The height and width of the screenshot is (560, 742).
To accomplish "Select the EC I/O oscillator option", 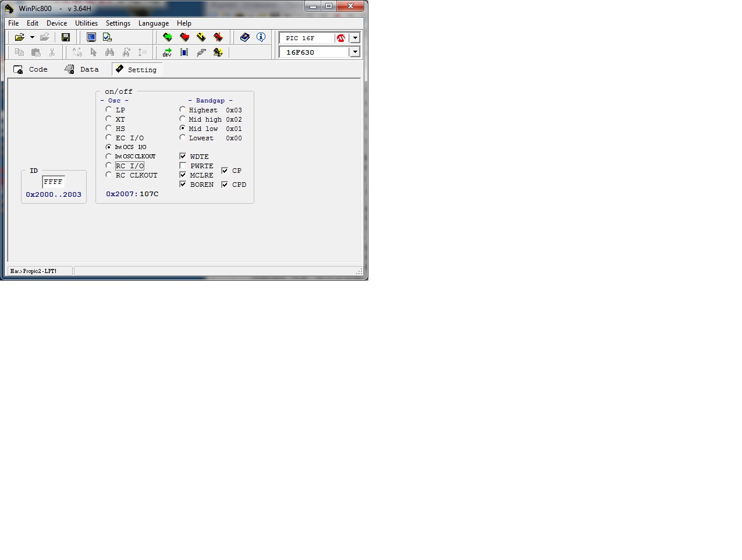I will pos(109,137).
